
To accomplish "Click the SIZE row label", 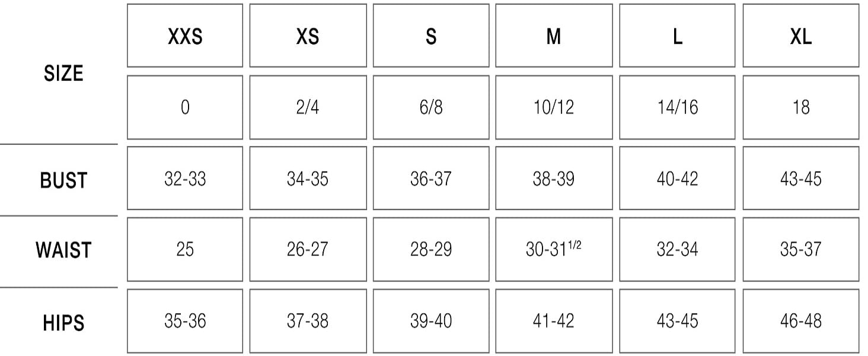I will 63,74.
